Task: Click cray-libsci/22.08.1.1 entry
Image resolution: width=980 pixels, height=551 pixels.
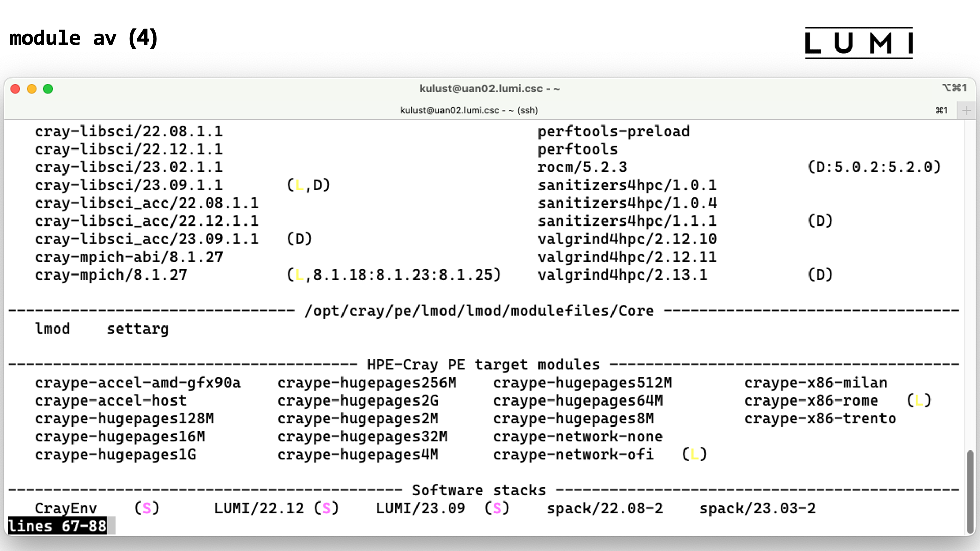Action: click(129, 132)
